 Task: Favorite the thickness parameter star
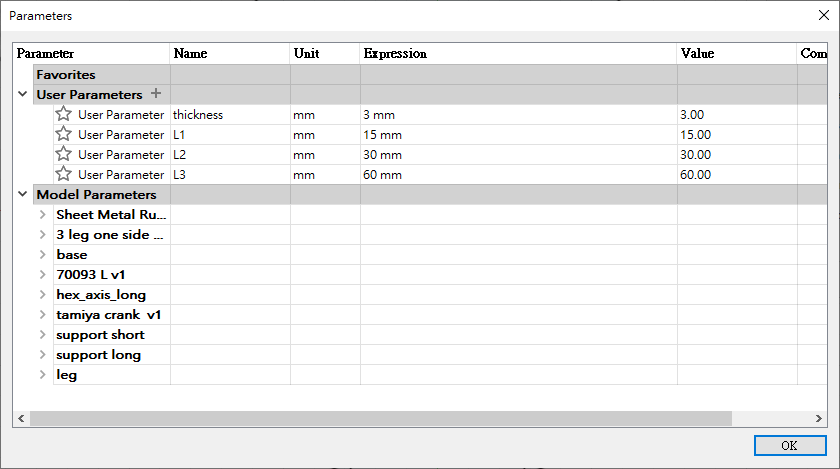click(x=64, y=114)
